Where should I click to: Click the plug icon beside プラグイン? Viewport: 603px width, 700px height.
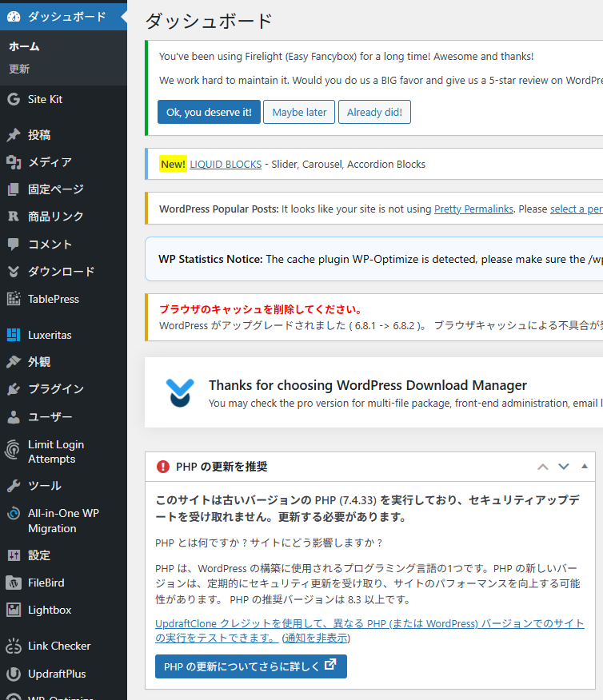[x=14, y=389]
